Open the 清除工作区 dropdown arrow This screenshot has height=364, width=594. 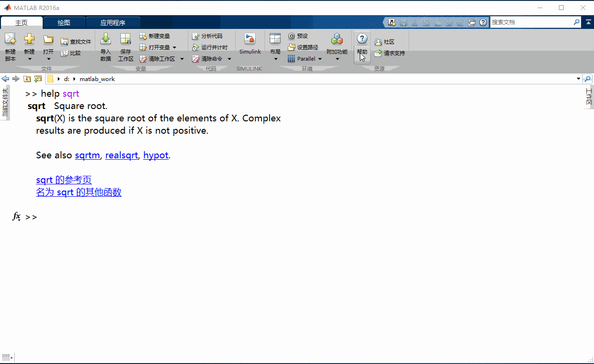click(x=182, y=59)
